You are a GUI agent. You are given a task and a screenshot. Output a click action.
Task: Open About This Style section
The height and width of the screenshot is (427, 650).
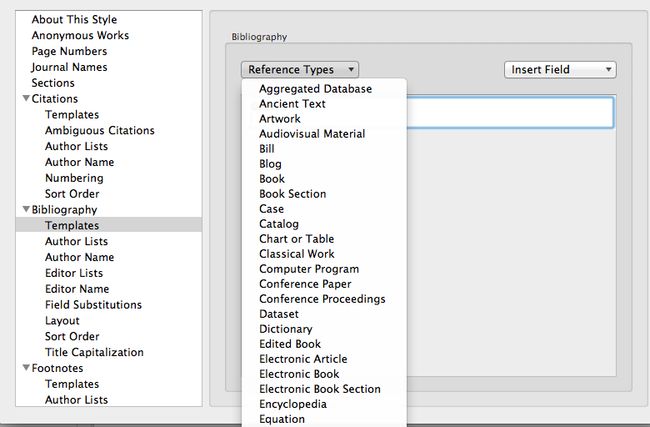(x=74, y=19)
